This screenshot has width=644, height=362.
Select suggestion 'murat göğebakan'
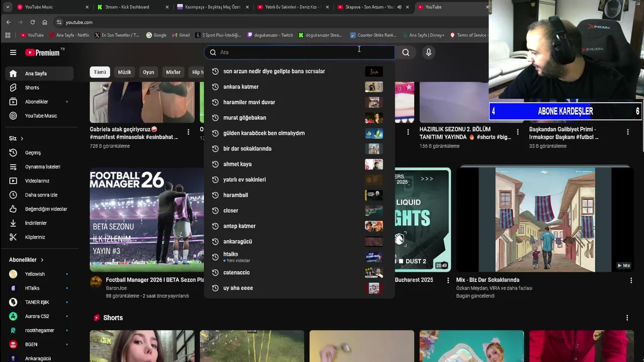[x=299, y=118]
